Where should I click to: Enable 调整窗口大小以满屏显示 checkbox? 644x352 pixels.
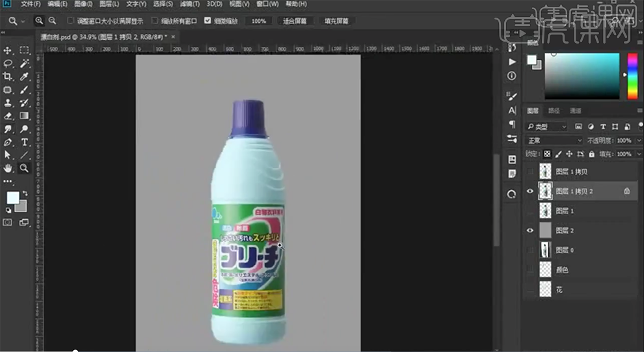pos(72,21)
